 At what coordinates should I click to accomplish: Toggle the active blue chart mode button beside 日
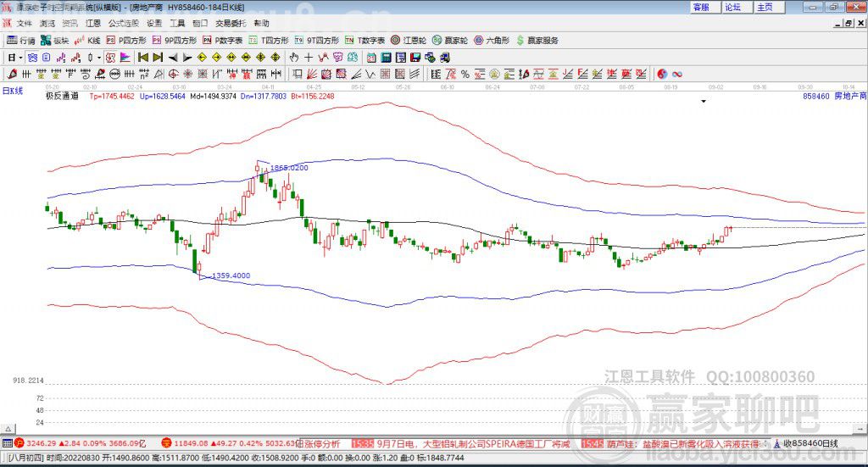click(32, 58)
